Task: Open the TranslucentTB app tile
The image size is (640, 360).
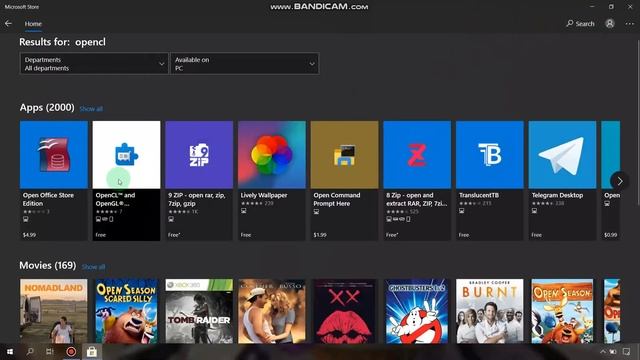Action: [489, 180]
